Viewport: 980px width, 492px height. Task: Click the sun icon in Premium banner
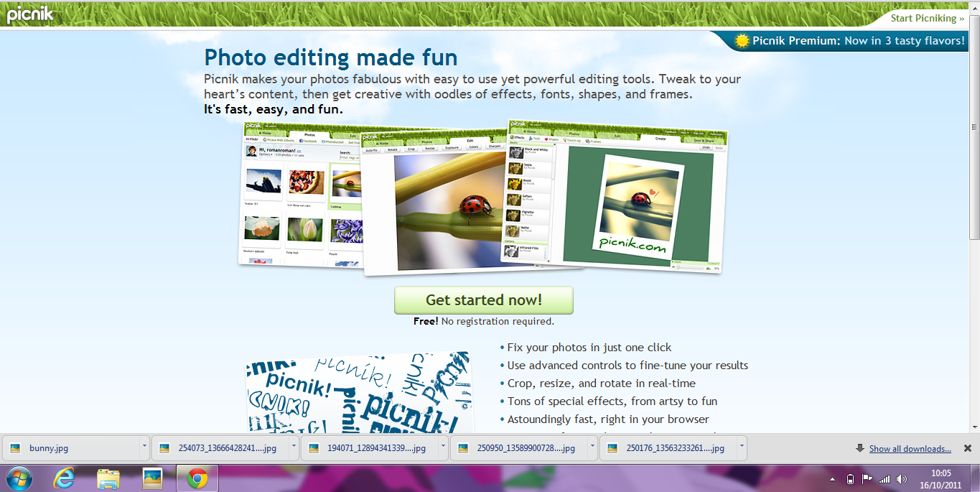742,41
